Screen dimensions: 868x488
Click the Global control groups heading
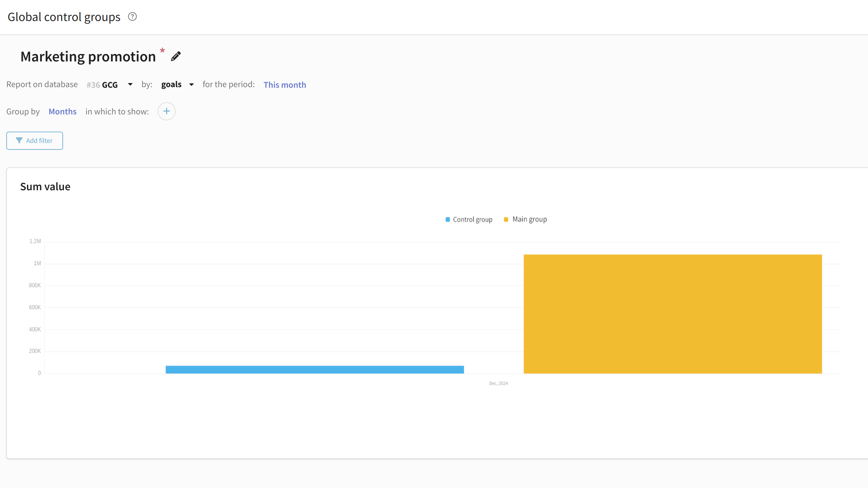tap(64, 17)
